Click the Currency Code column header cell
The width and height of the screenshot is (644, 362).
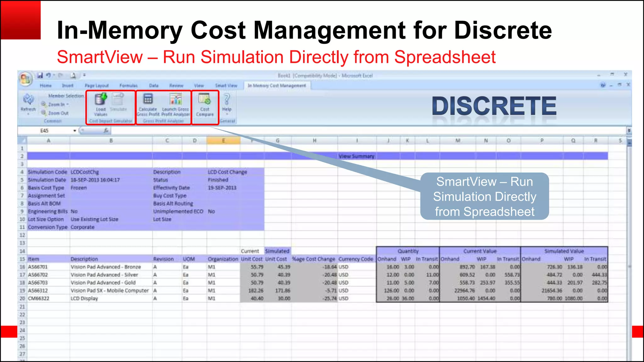tap(357, 259)
